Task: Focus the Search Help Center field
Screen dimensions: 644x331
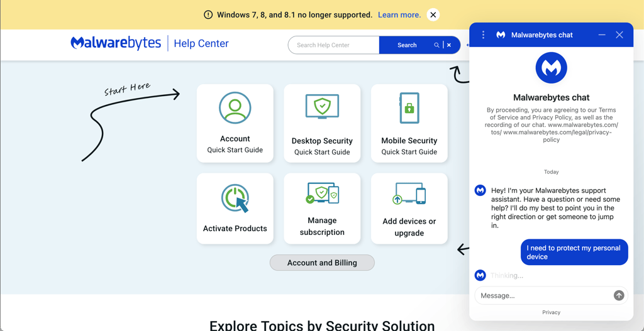Action: tap(333, 45)
